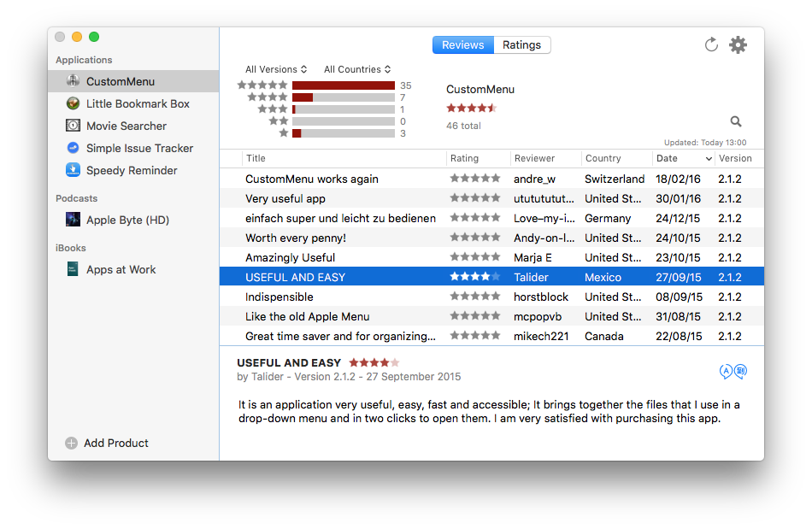Select review titled 'Indispensible'
The image size is (812, 529).
pyautogui.click(x=492, y=297)
